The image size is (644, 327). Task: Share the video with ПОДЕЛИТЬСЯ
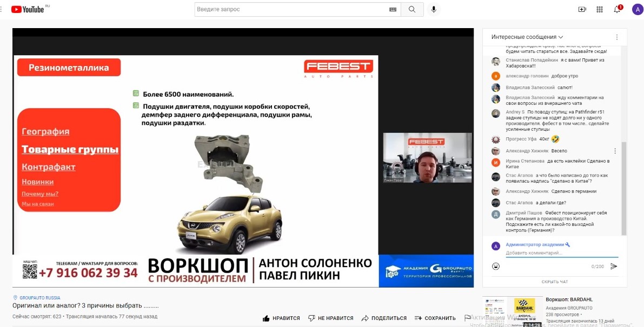tap(383, 318)
